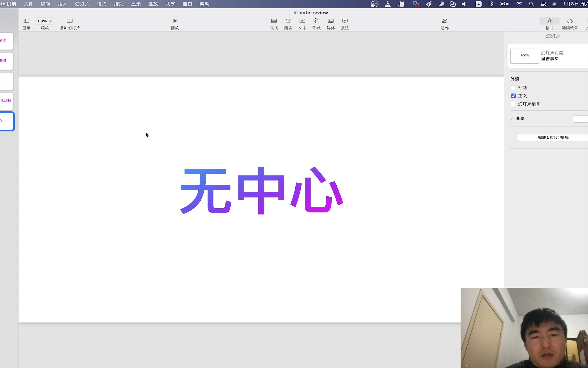The width and height of the screenshot is (588, 368).
Task: Open the 69% zoom dropdown
Action: click(x=45, y=21)
